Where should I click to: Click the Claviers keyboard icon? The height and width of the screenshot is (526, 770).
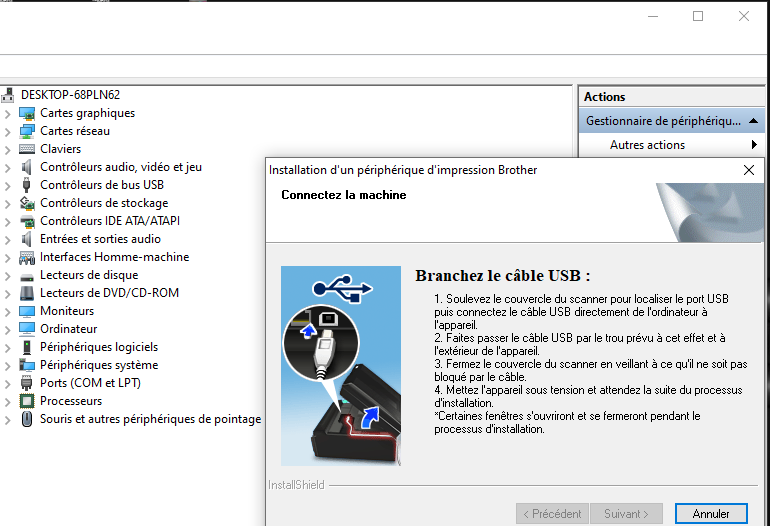(x=27, y=149)
